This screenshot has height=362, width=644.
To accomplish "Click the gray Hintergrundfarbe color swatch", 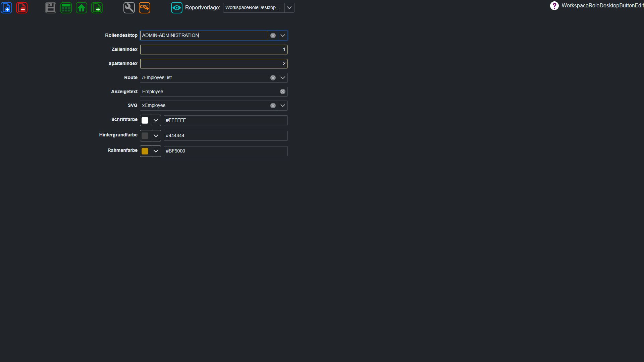I will (145, 136).
